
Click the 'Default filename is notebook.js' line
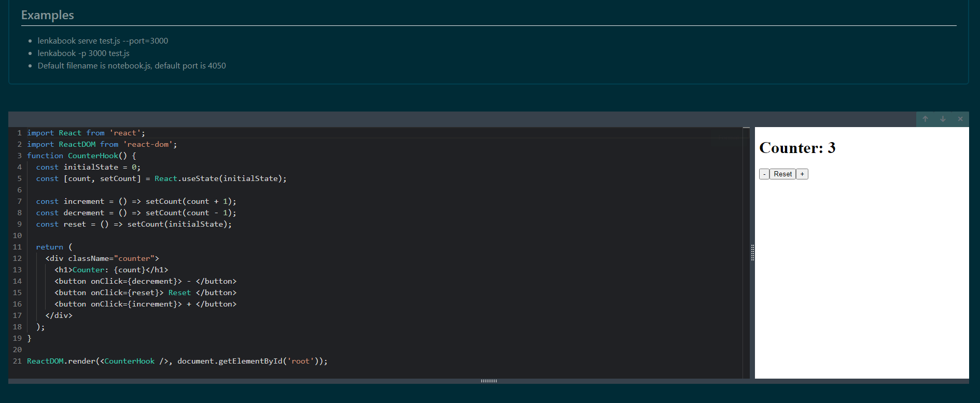(x=132, y=65)
